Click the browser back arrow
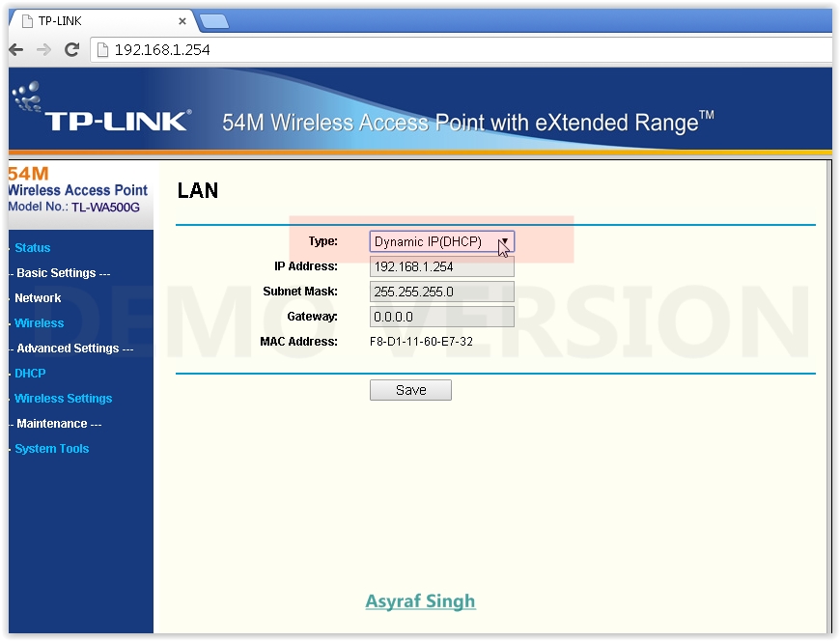840x641 pixels. (16, 50)
